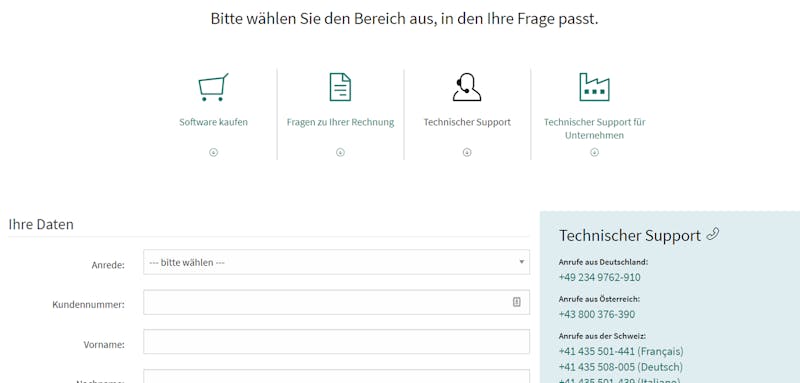
Task: Select Technischer Support label
Action: point(467,122)
